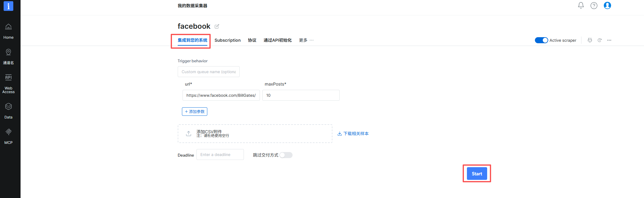This screenshot has height=198, width=644.
Task: Click the 添加参数 button
Action: pyautogui.click(x=195, y=112)
